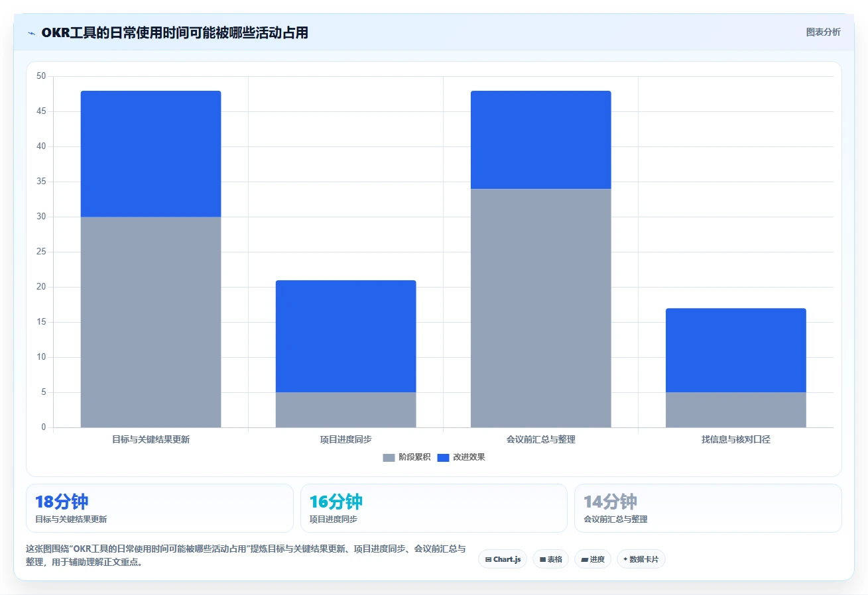
Task: Click gray bar segment for 项目进度同步
Action: tap(345, 409)
